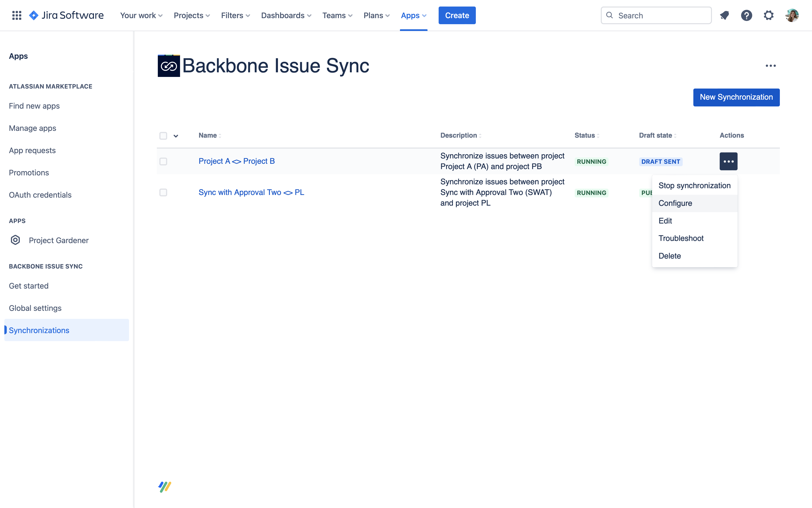Open the help question mark icon
The height and width of the screenshot is (508, 812).
pyautogui.click(x=746, y=15)
